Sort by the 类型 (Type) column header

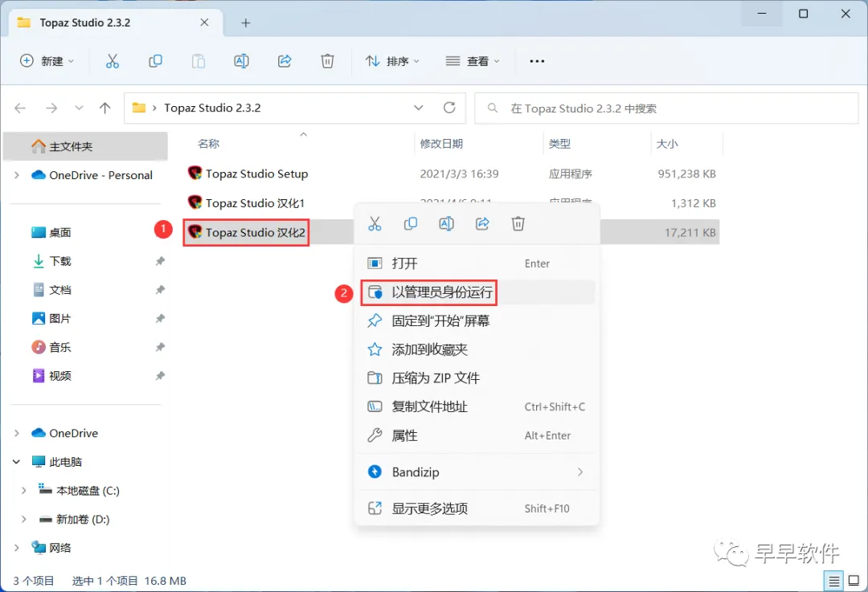pyautogui.click(x=559, y=144)
